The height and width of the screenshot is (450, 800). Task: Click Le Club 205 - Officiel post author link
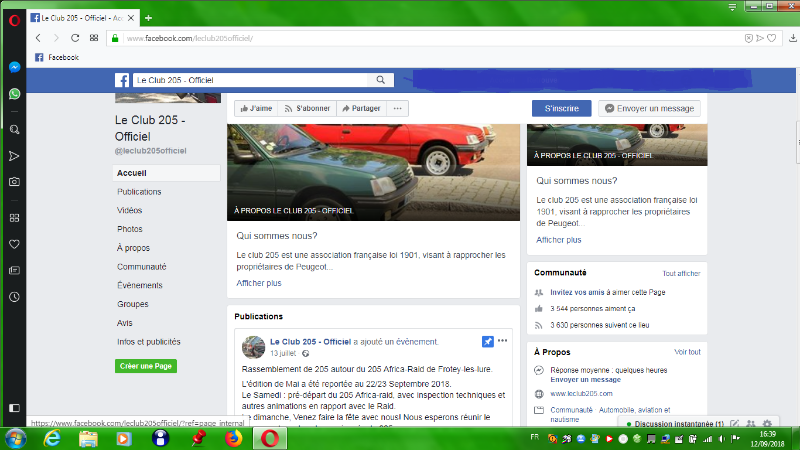click(x=310, y=342)
